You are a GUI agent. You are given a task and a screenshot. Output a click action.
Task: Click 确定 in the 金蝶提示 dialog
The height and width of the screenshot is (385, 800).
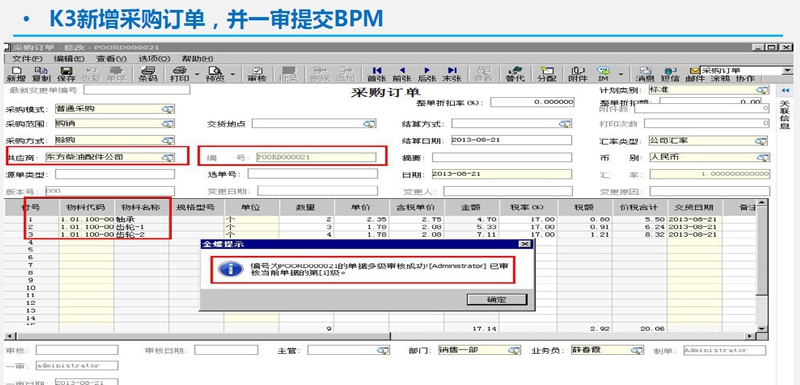click(x=496, y=299)
